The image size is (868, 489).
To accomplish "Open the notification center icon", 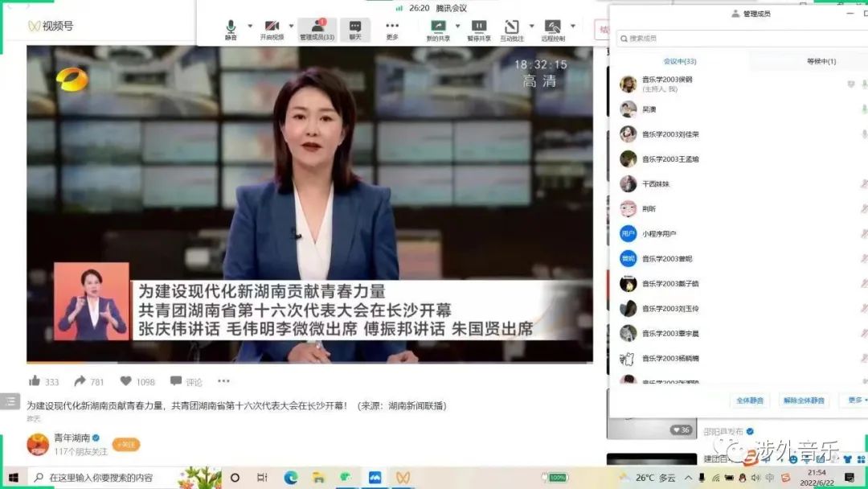I will tap(850, 478).
